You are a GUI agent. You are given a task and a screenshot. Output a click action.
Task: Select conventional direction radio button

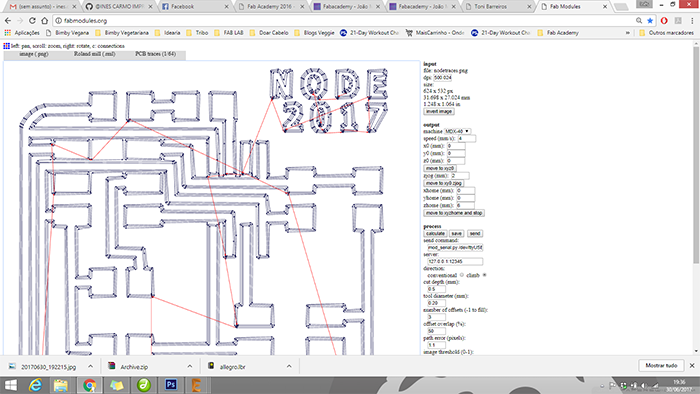pos(462,275)
